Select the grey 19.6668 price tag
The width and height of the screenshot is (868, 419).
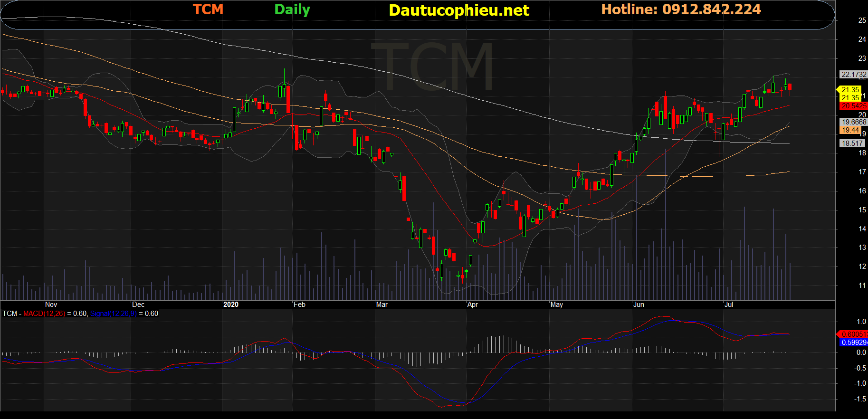[853, 122]
